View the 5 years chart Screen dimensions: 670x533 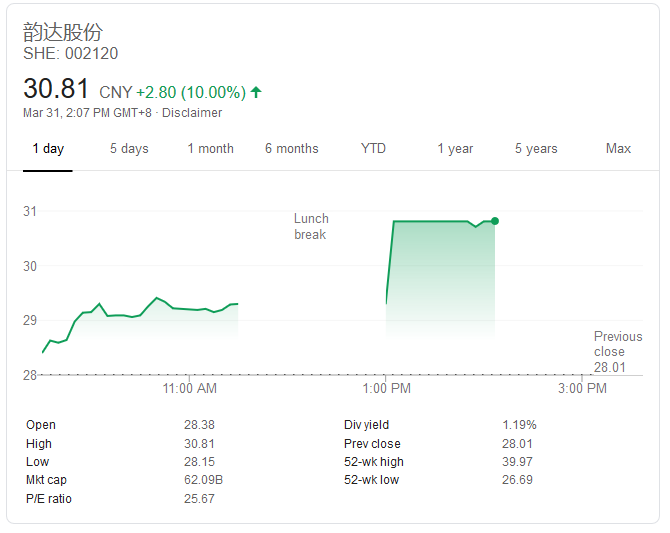[x=536, y=149]
